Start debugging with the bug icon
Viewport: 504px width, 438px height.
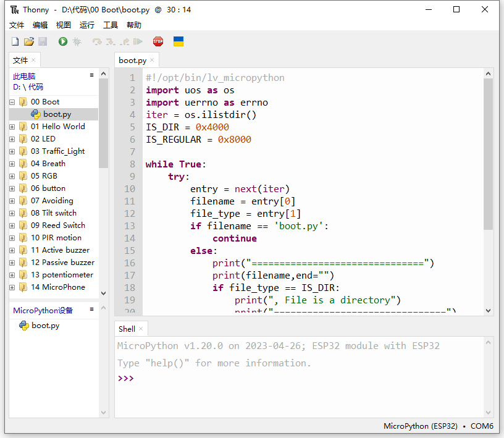[77, 41]
